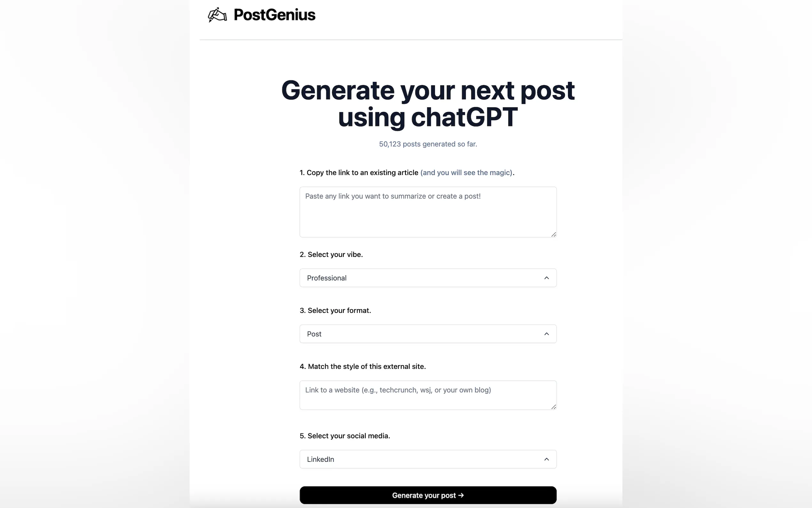This screenshot has height=508, width=812.
Task: Click the chevron arrow on the Post dropdown
Action: [546, 334]
